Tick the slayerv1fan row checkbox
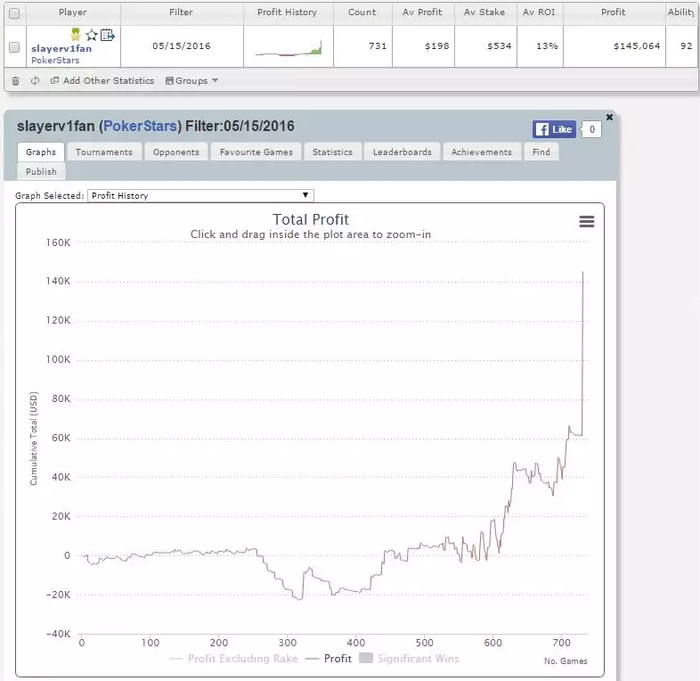This screenshot has height=681, width=700. point(14,47)
